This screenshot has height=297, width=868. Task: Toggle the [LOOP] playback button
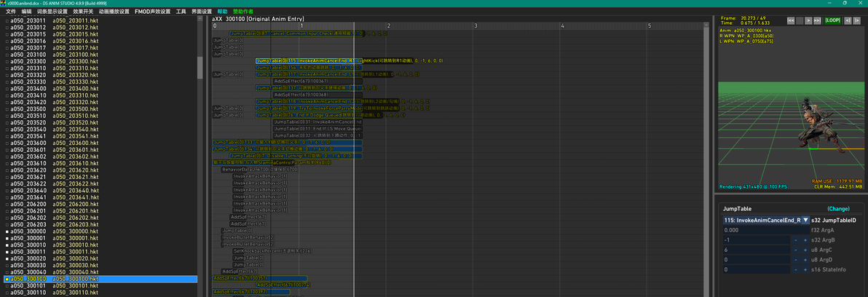[832, 20]
